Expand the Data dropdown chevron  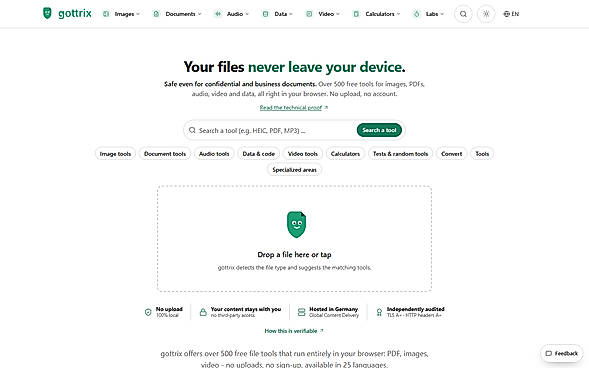tap(291, 14)
